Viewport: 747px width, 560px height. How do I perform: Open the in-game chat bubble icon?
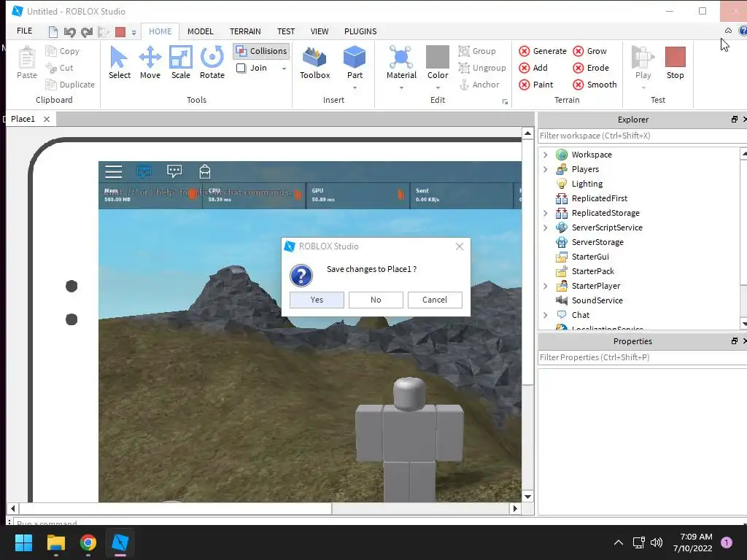coord(174,171)
